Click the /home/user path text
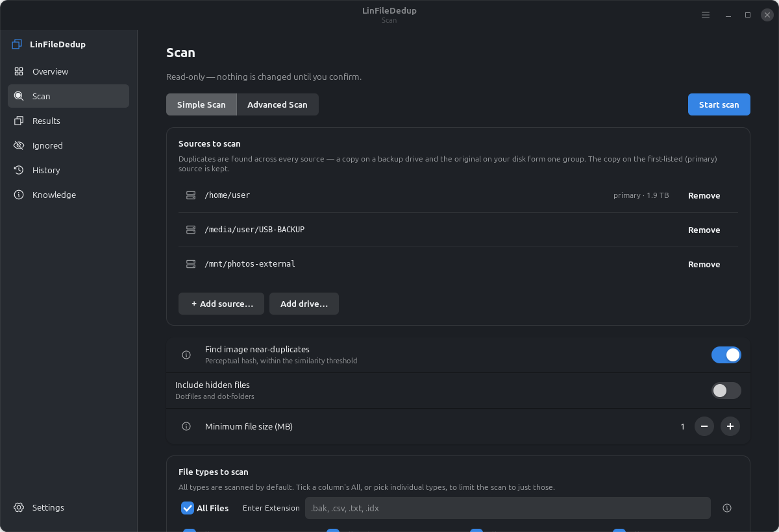The width and height of the screenshot is (779, 532). pyautogui.click(x=227, y=195)
